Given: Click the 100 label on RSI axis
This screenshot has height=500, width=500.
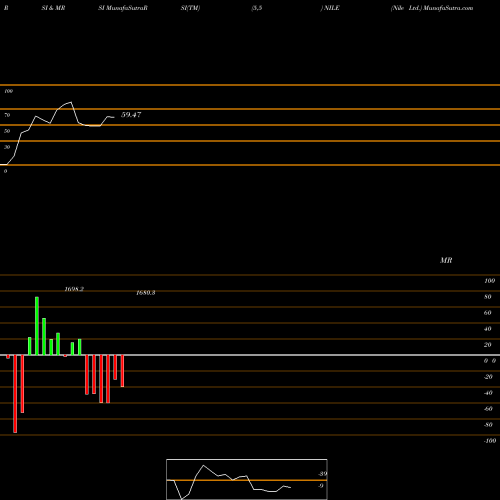Looking at the screenshot, I should [x=8, y=91].
